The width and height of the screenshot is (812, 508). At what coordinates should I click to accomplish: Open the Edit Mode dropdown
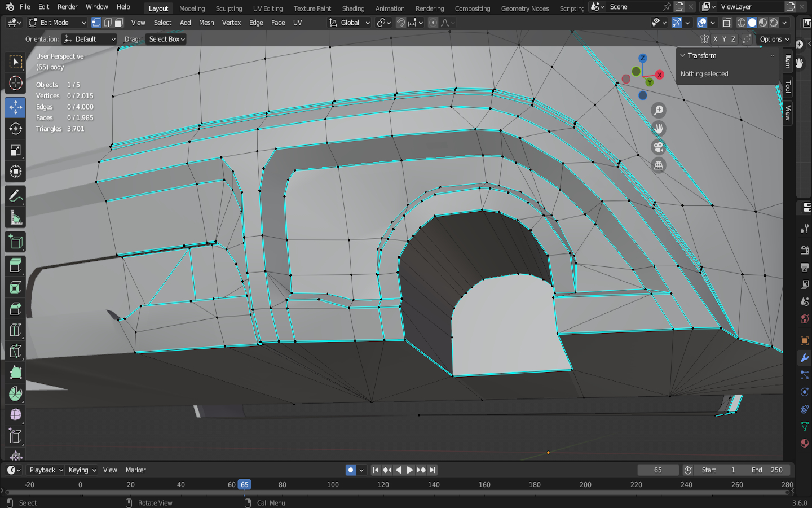coord(58,23)
